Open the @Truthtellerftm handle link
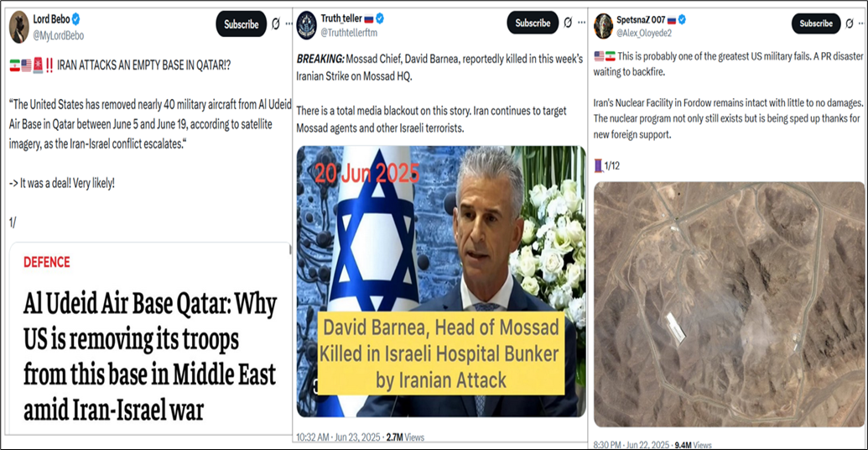The height and width of the screenshot is (450, 868). click(x=349, y=34)
